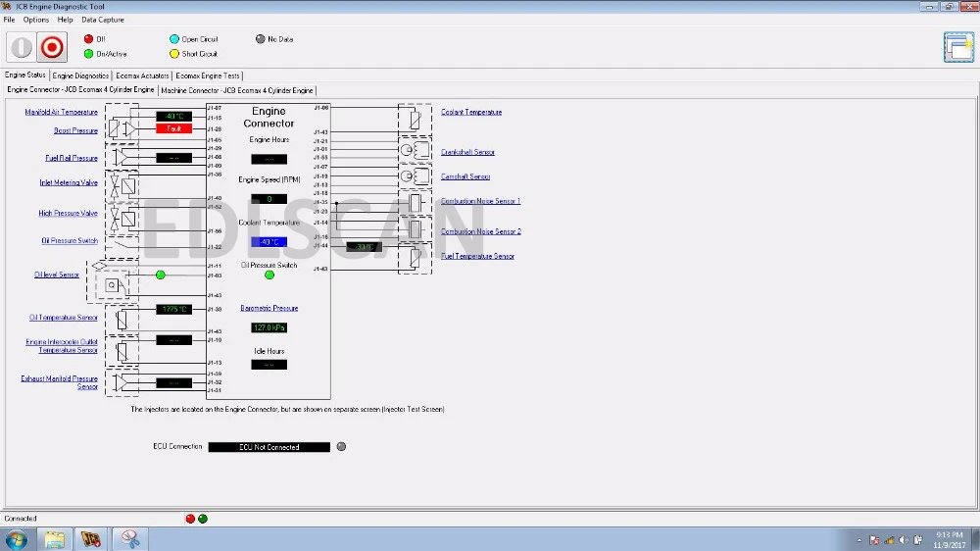
Task: Click the Oil Pressure Switch symbol
Action: [x=122, y=246]
